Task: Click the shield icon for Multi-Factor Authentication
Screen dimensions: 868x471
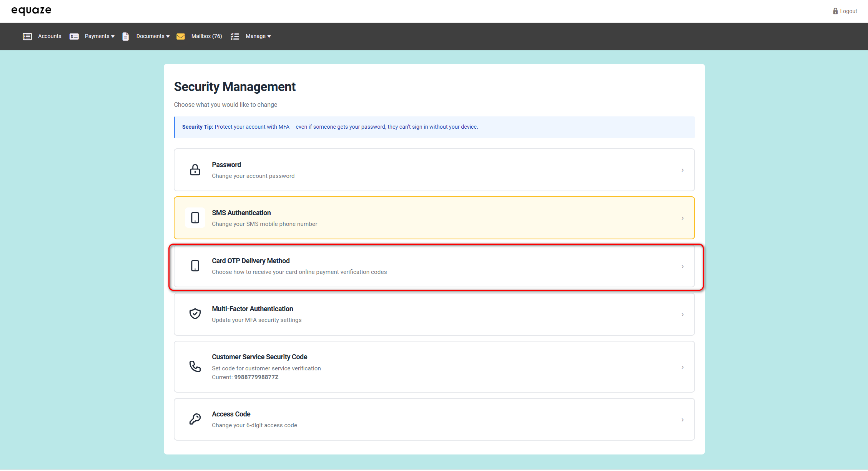Action: [x=195, y=314]
